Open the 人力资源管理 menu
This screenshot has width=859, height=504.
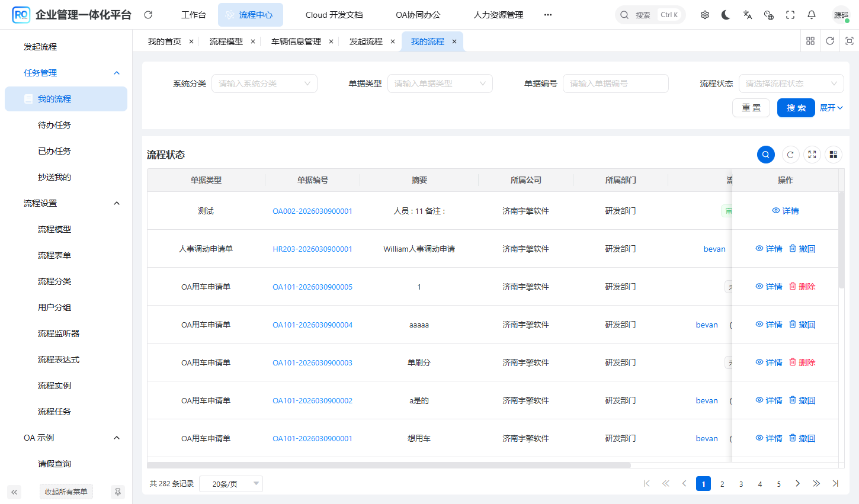pos(498,15)
